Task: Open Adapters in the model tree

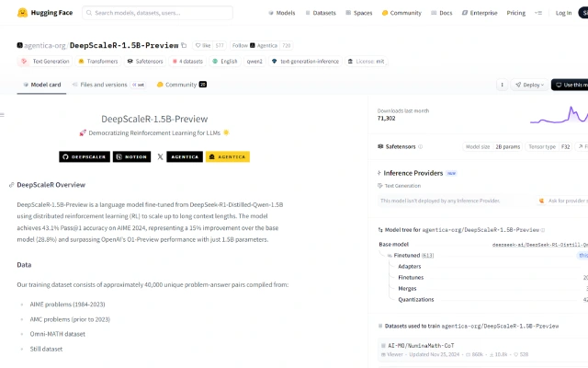Action: point(410,267)
